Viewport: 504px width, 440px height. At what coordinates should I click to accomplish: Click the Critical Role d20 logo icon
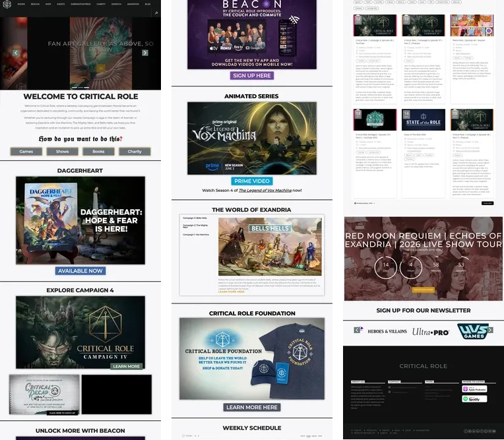point(7,5)
